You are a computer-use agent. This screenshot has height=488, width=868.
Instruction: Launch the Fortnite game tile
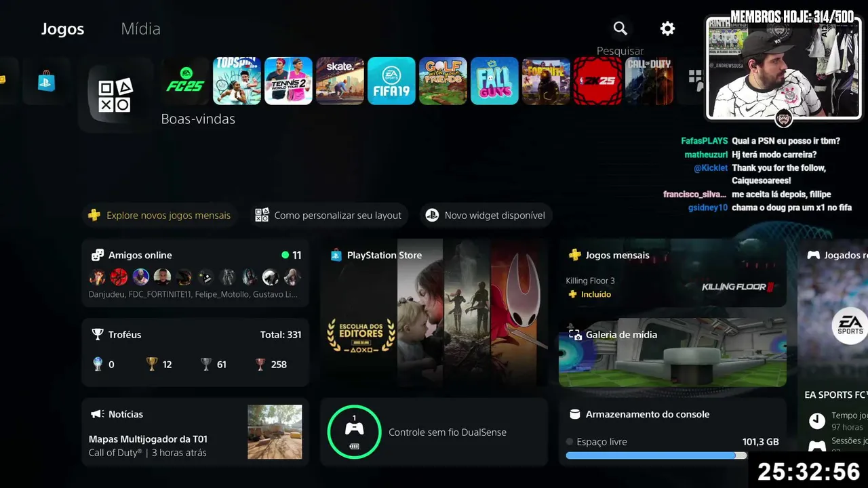point(546,81)
